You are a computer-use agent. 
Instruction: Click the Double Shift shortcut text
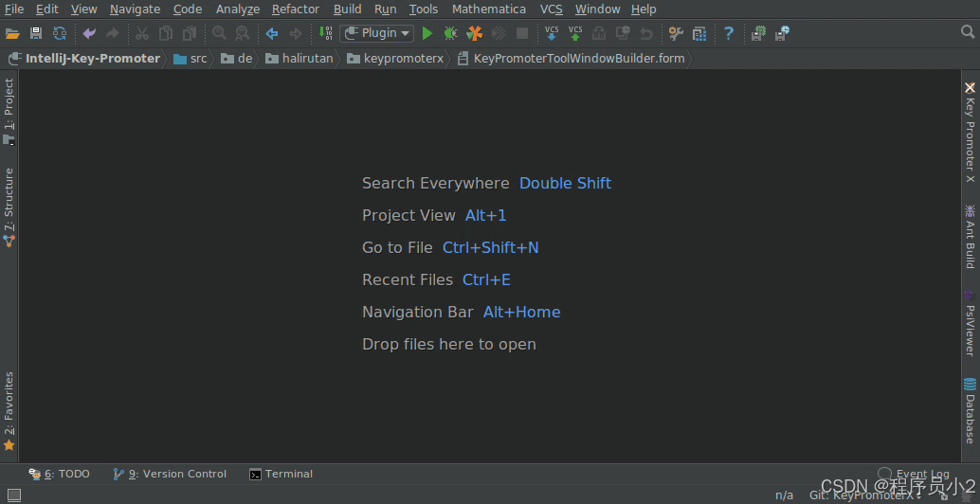pos(566,183)
